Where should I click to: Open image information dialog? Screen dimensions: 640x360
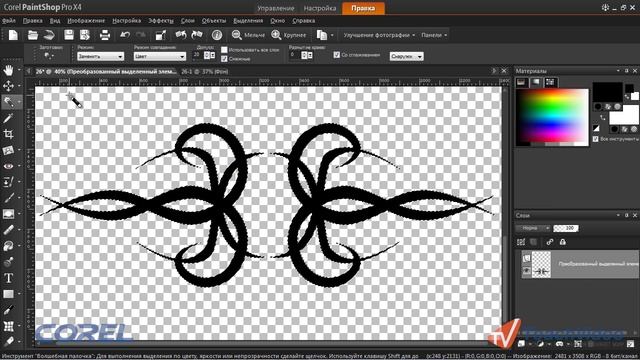tap(217, 35)
